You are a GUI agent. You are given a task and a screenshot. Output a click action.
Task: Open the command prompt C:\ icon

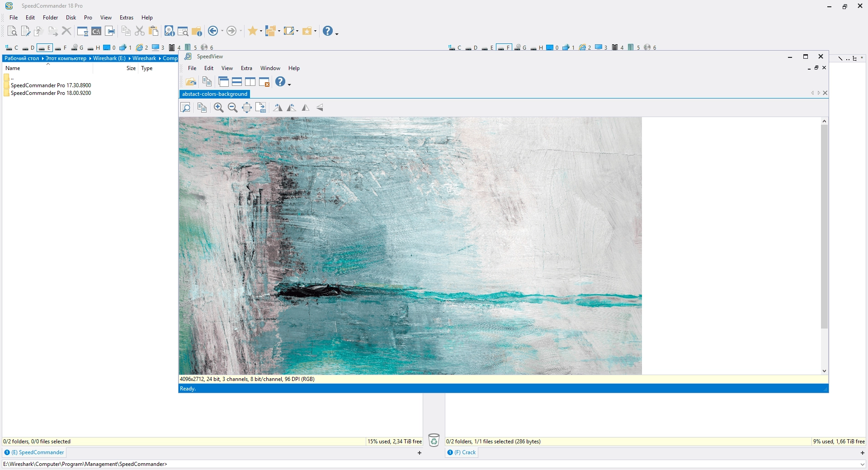(96, 31)
